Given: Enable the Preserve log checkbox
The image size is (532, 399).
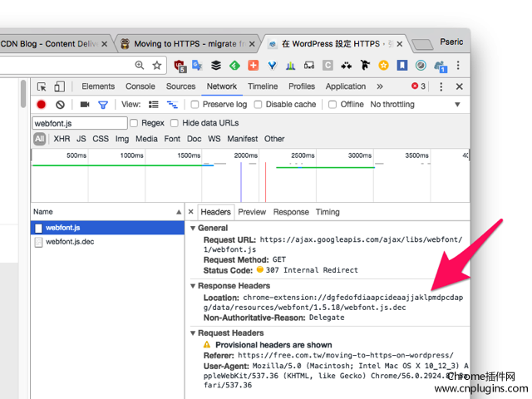Looking at the screenshot, I should (x=195, y=105).
